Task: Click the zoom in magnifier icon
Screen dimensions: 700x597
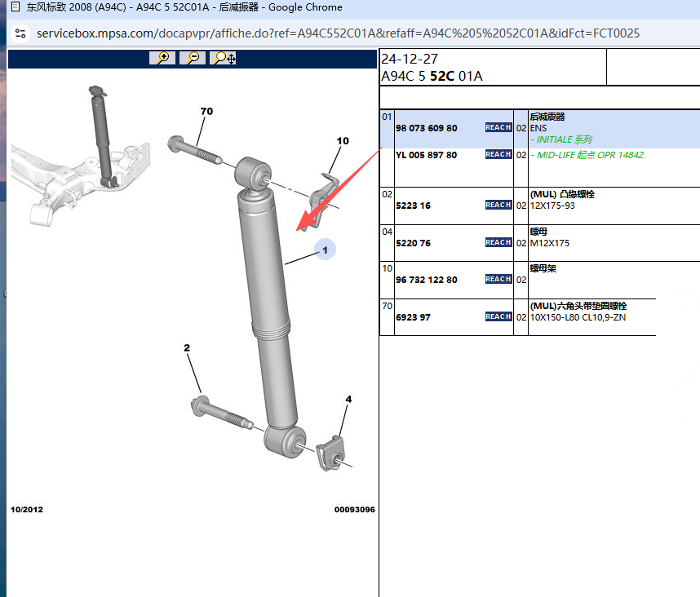Action: (x=162, y=58)
